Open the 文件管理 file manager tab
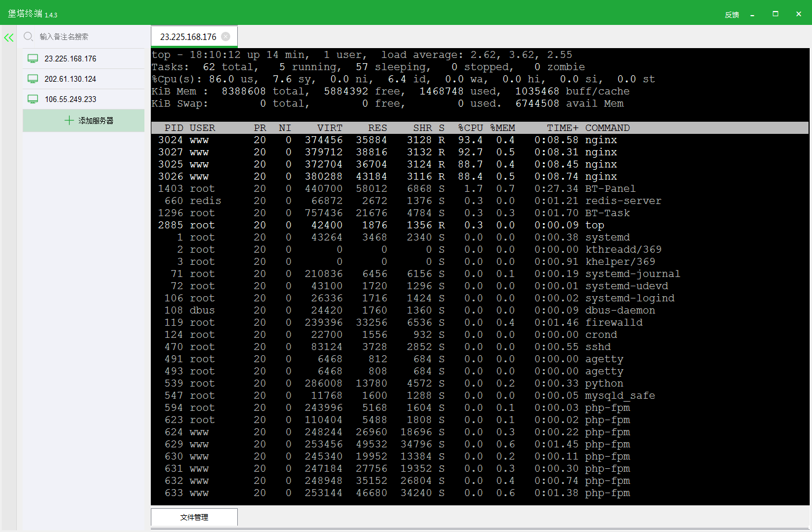Screen dimensions: 812x532 coord(194,517)
